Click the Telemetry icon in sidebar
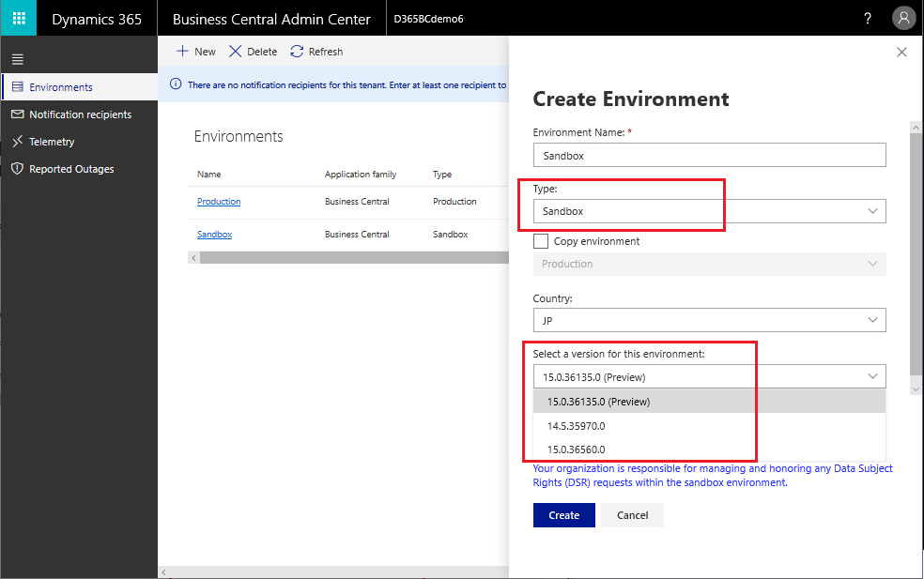Image resolution: width=924 pixels, height=579 pixels. coord(18,142)
